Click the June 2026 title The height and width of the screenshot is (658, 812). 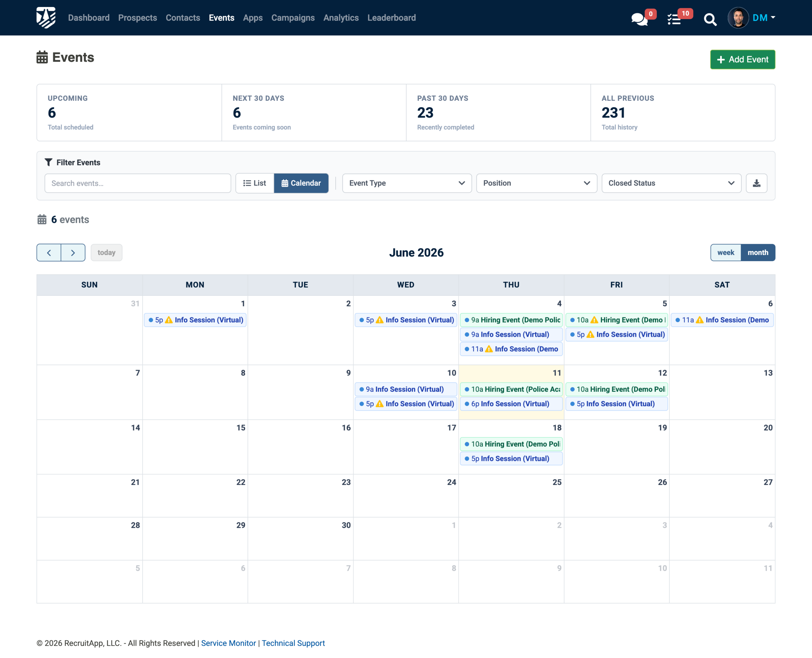coord(416,253)
